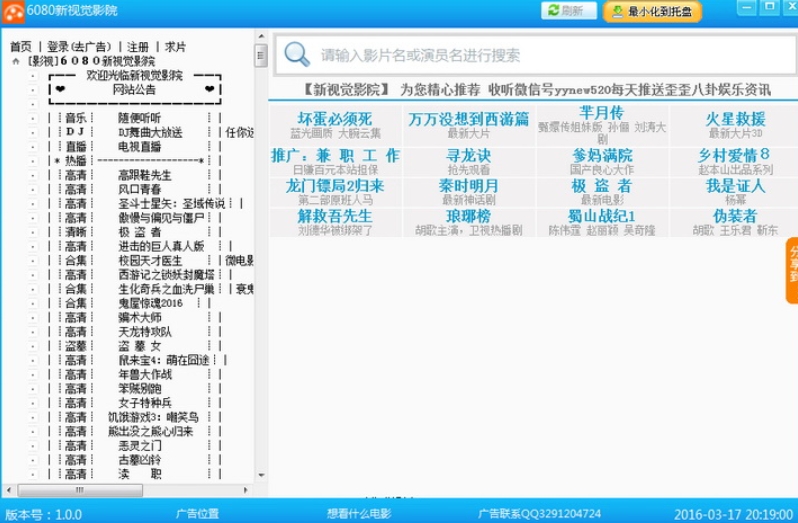Open 登录(去广告) link
This screenshot has width=798, height=523.
[79, 47]
